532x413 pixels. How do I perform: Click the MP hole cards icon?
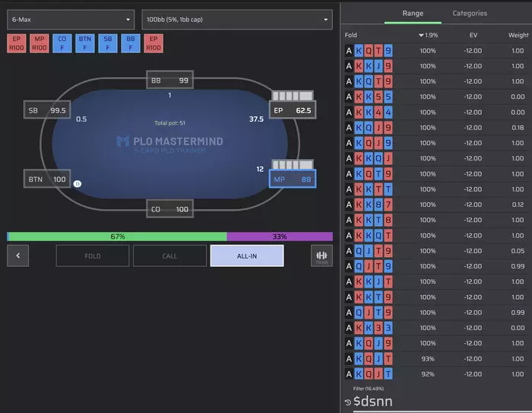point(293,164)
